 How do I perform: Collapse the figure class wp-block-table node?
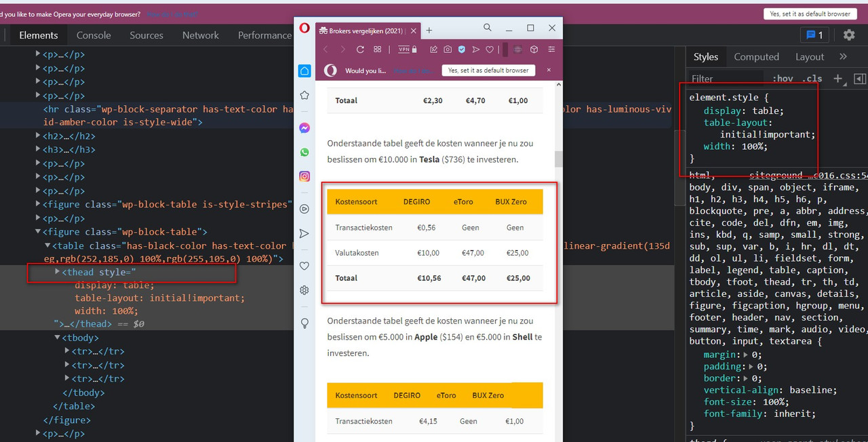38,232
